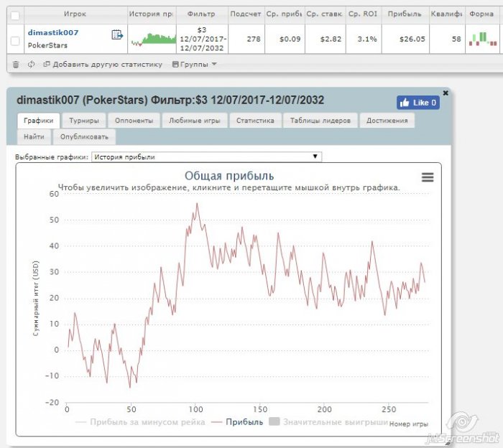Screen dimensions: 503x448
Task: Toggle the select-all checkbox in table header
Action: pyautogui.click(x=16, y=14)
